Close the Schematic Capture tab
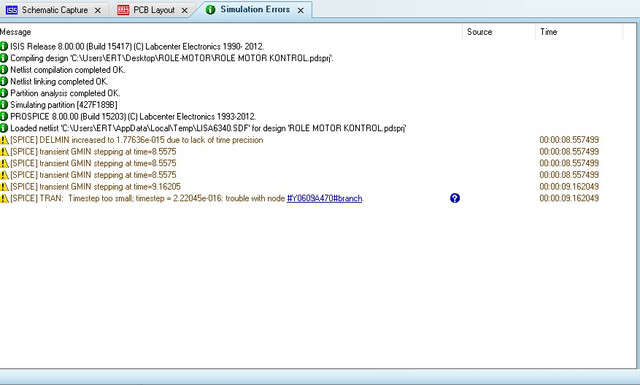Viewport: 640px width, 385px height. coord(98,10)
